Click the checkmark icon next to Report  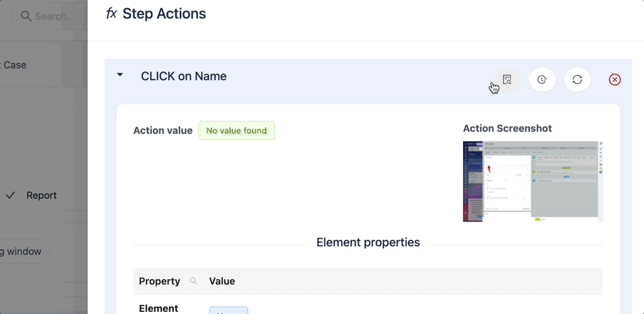click(11, 196)
